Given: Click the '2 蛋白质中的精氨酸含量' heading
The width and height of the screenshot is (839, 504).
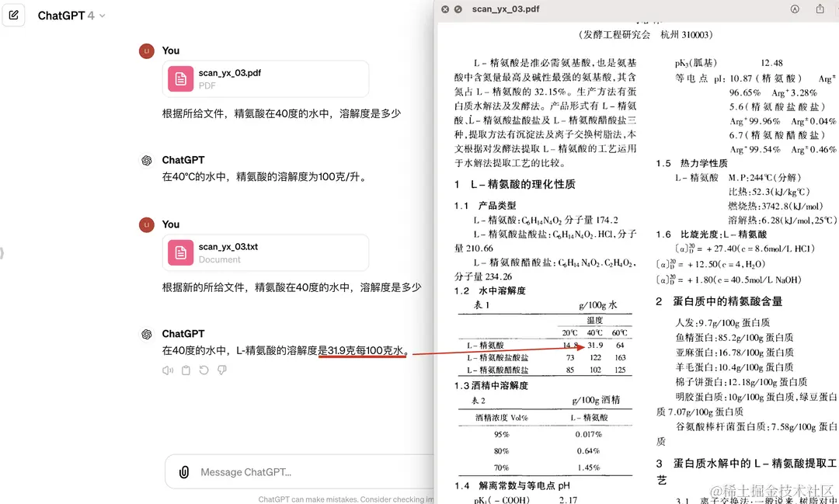Looking at the screenshot, I should (x=719, y=301).
